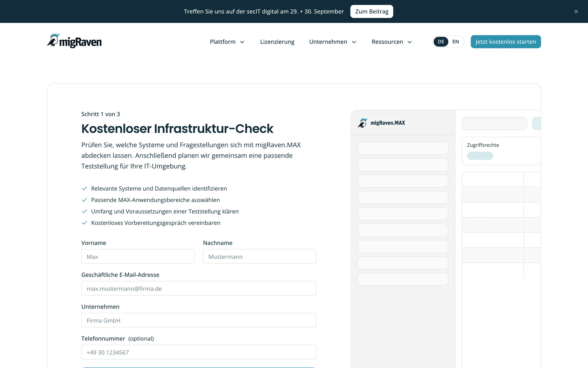Open the migRaven logo homepage link

coord(74,41)
